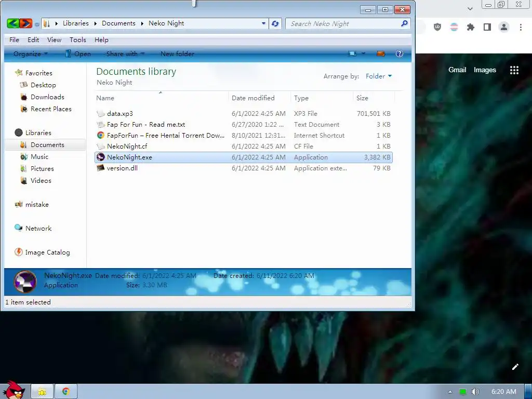Open the Image Catalog item
Screen dimensions: 532x399
(43, 252)
